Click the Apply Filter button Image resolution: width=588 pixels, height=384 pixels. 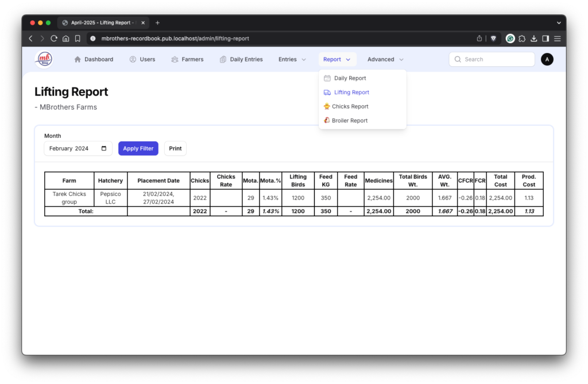pos(138,148)
